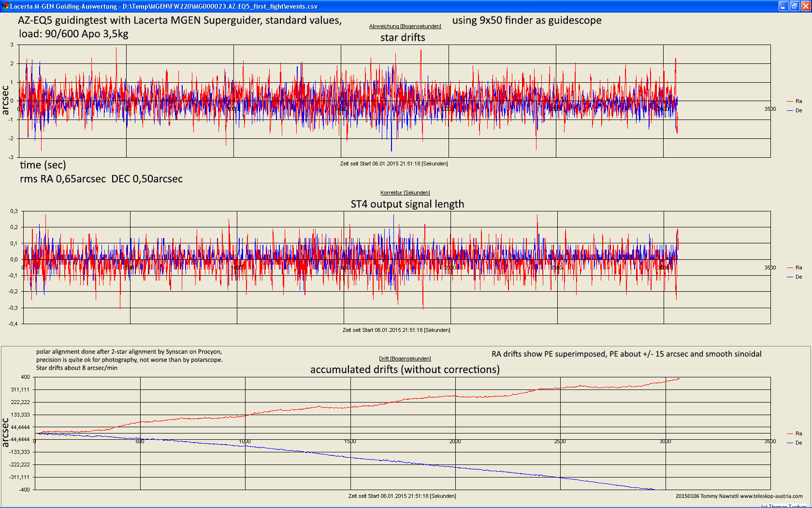Click Ra legend entry in ST4 output chart
This screenshot has height=508, width=812.
pyautogui.click(x=795, y=268)
